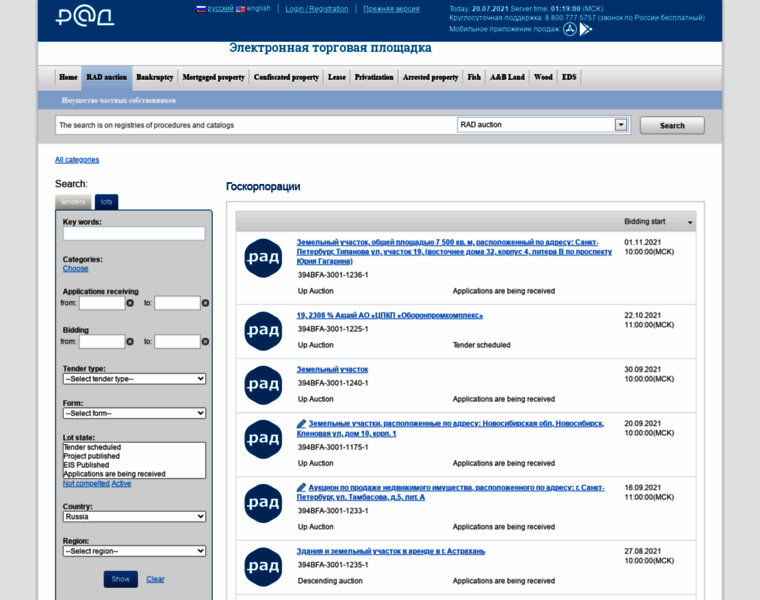
Task: Open lot '19,2308 % Акций АО ЦПКП Оборонпромкомплекс'
Action: (x=390, y=316)
